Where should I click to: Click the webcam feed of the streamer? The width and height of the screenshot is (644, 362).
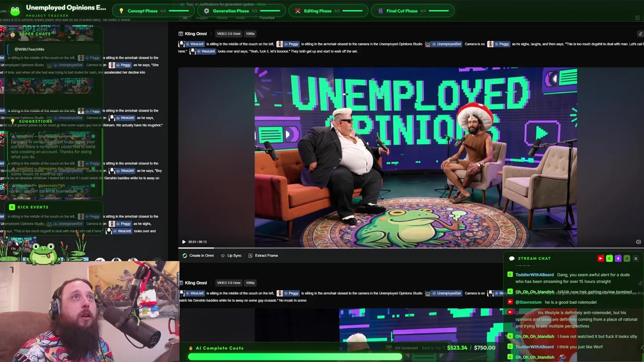(x=90, y=312)
